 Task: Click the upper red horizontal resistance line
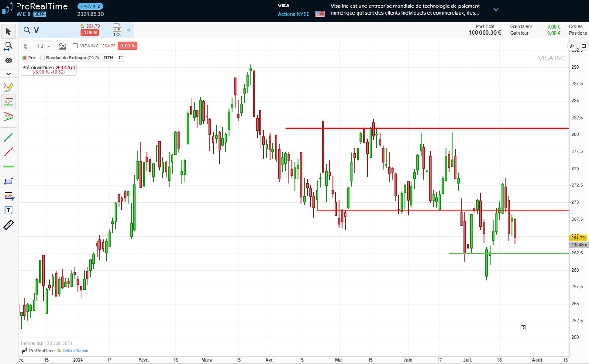click(427, 128)
